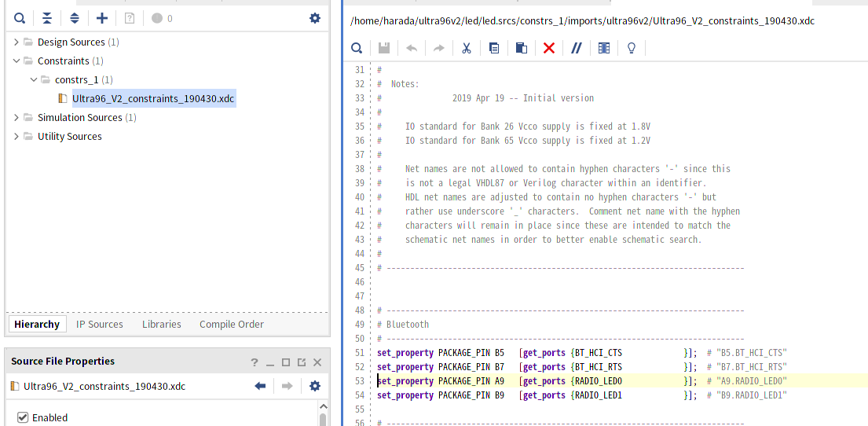Screen dimensions: 868x426
Task: Copy text with the copy icon
Action: click(x=494, y=48)
